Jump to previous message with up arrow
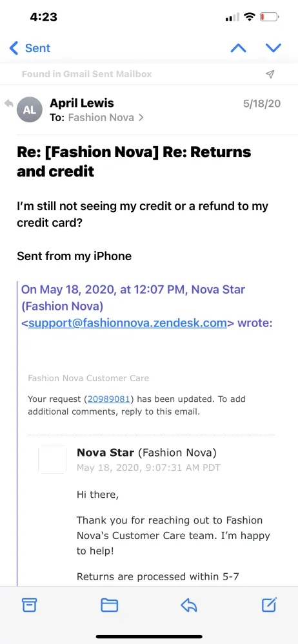 [238, 48]
